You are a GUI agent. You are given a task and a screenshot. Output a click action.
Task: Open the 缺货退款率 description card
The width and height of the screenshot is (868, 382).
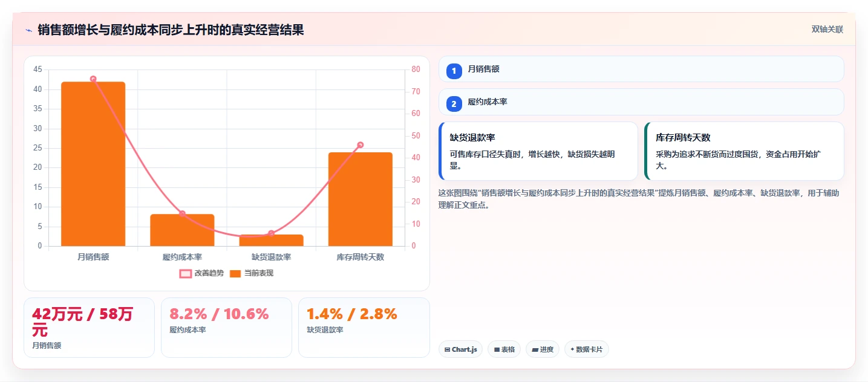538,151
